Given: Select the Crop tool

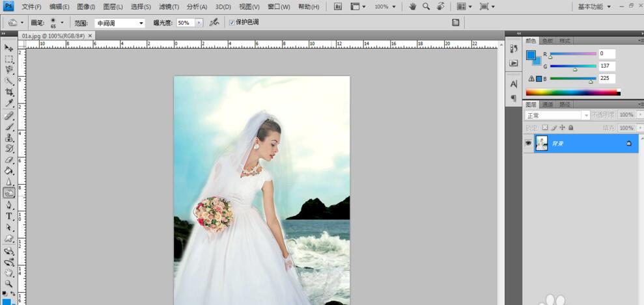Looking at the screenshot, I should [9, 92].
